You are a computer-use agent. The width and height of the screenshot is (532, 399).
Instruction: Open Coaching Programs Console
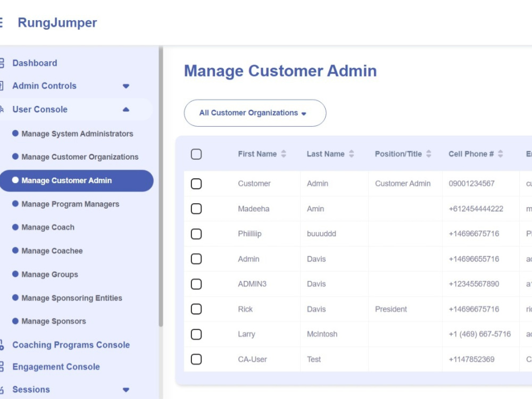tap(71, 345)
